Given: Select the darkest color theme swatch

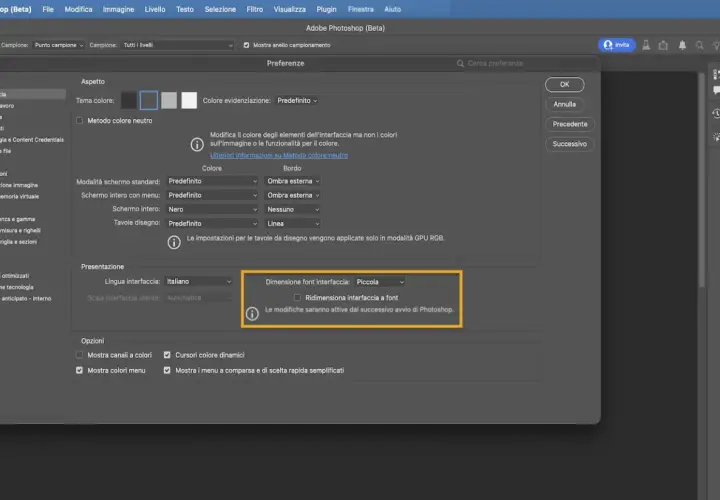Looking at the screenshot, I should [129, 100].
